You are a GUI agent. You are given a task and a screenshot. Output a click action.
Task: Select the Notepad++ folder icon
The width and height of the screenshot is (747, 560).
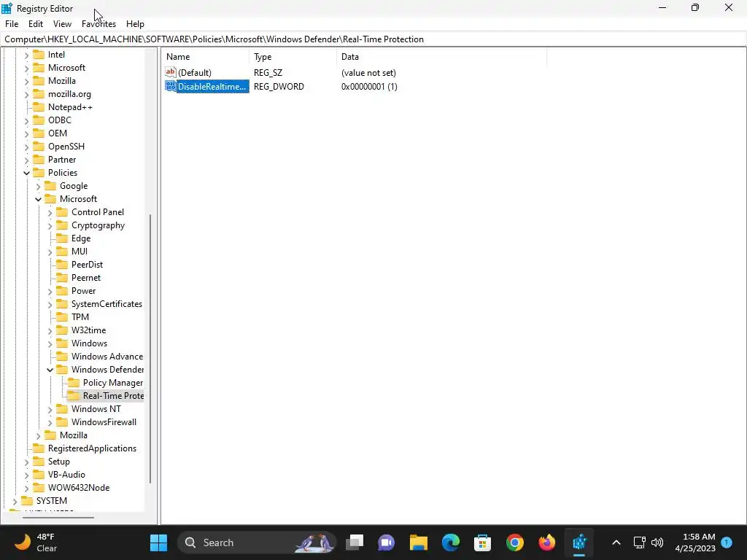point(39,107)
